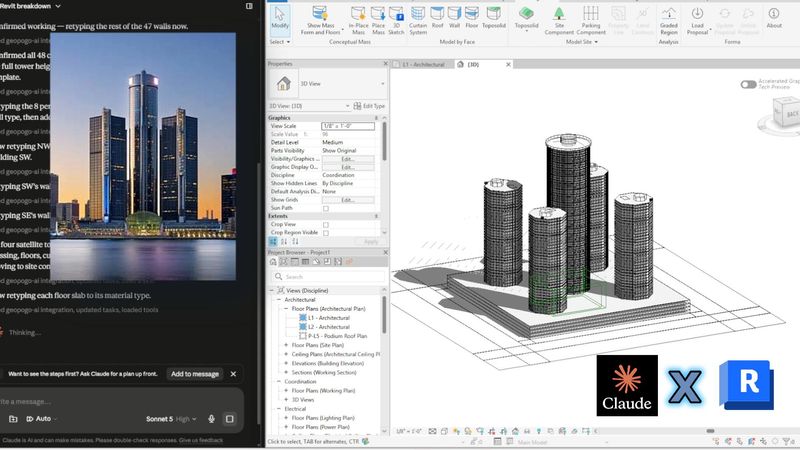Click the Properties panel vertical scrollbar
This screenshot has width=800, height=450.
384,142
